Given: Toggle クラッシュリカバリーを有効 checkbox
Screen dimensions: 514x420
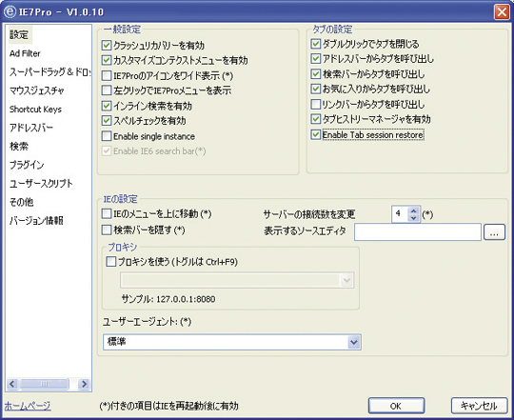Looking at the screenshot, I should (107, 46).
